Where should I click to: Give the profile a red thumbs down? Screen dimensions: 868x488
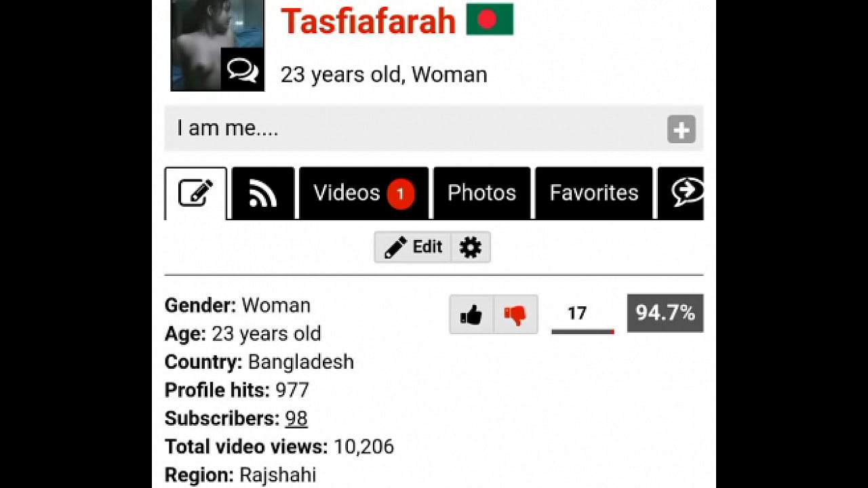(515, 314)
